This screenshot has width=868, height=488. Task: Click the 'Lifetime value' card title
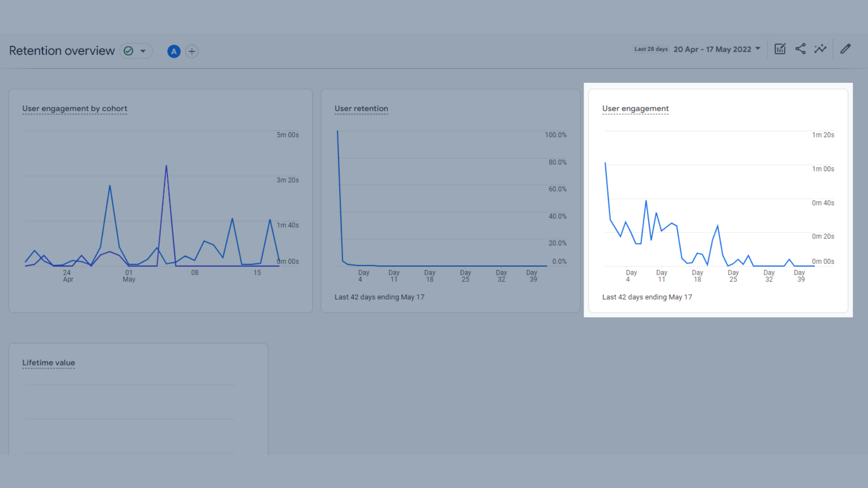click(48, 363)
